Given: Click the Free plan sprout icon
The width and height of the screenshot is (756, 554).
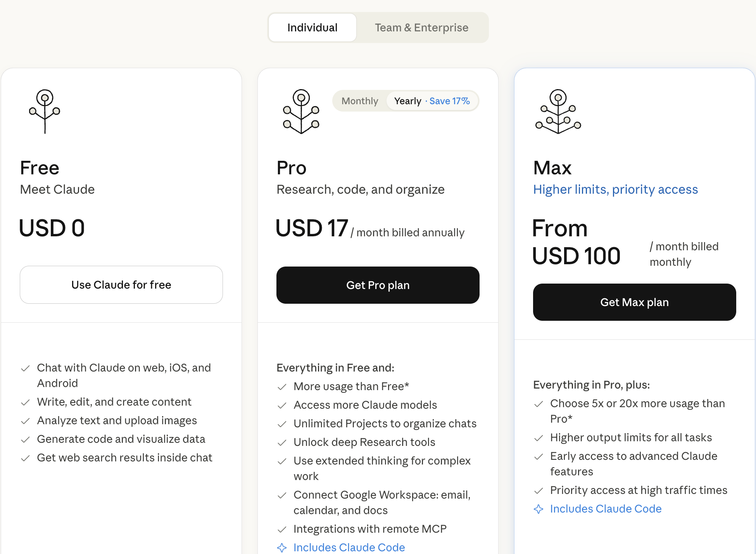Looking at the screenshot, I should [x=45, y=112].
